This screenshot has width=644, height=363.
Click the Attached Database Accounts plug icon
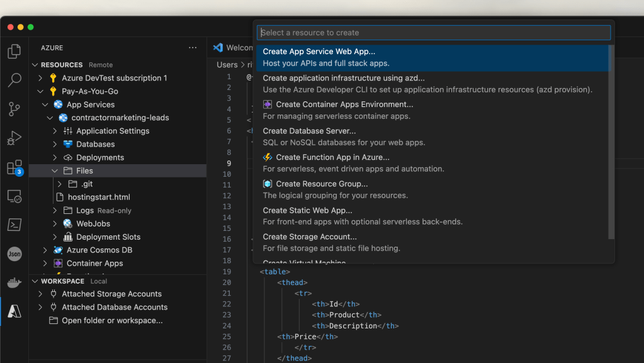click(54, 307)
